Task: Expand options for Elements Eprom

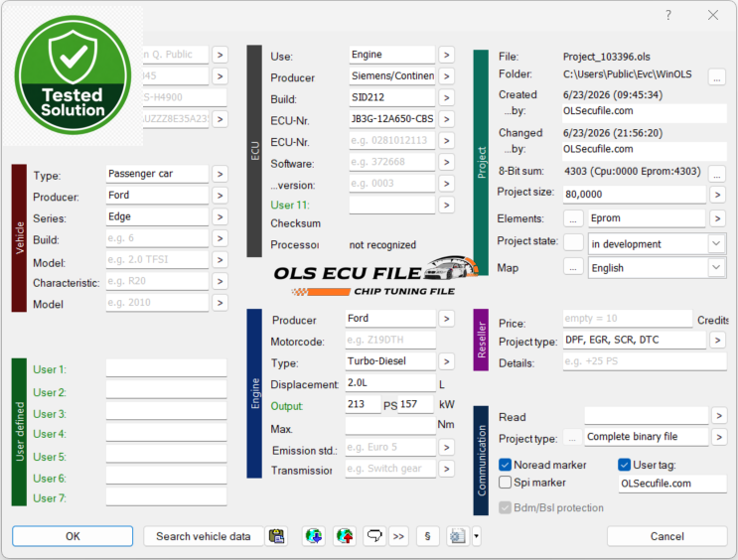Action: click(717, 218)
